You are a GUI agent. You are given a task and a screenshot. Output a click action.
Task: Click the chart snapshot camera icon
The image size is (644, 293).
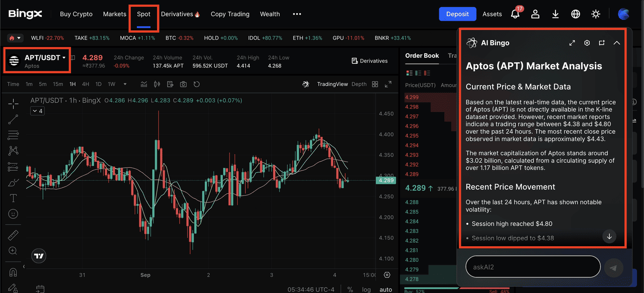coord(184,84)
